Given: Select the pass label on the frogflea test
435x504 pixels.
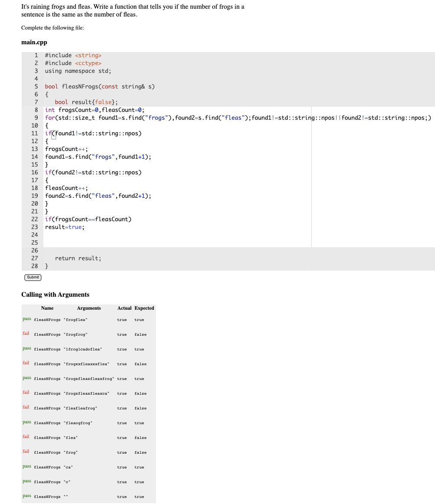Looking at the screenshot, I should (26, 318).
